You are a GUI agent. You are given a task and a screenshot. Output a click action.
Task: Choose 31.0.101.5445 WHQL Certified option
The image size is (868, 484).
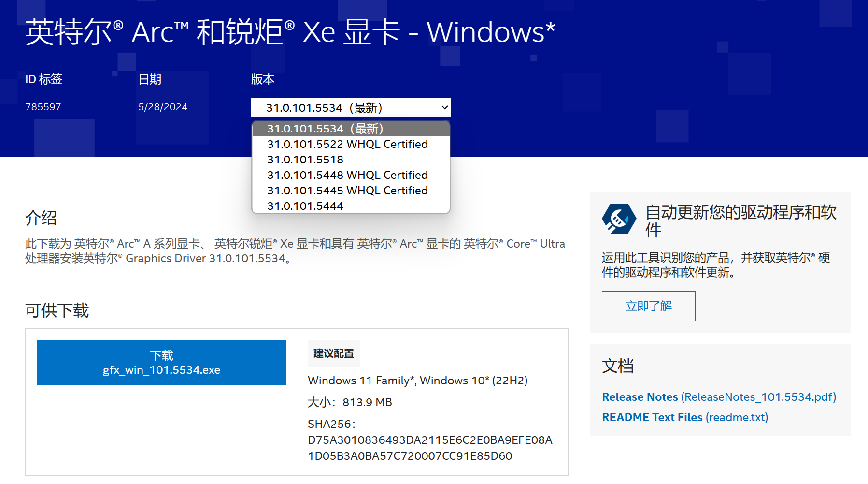(x=351, y=191)
